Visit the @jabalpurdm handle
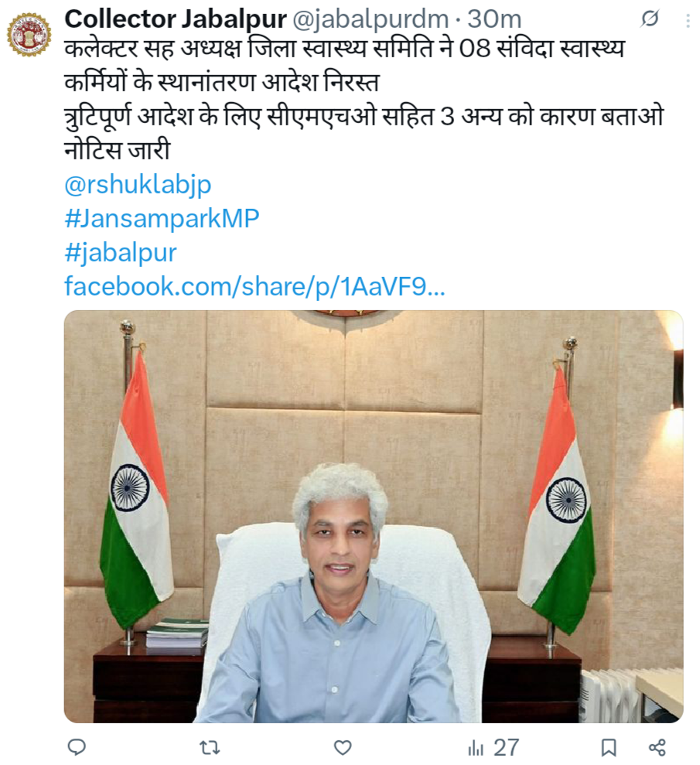Screen dimensions: 700x765 [370, 19]
